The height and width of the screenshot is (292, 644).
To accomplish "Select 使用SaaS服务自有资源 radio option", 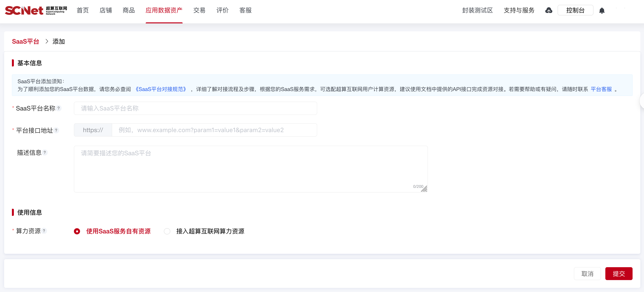I will (77, 231).
